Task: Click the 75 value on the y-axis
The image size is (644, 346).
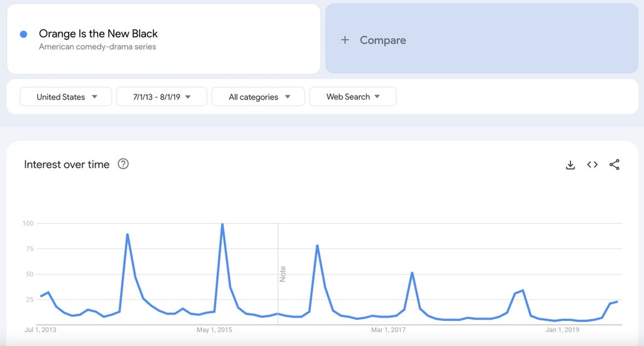Action: pos(30,248)
